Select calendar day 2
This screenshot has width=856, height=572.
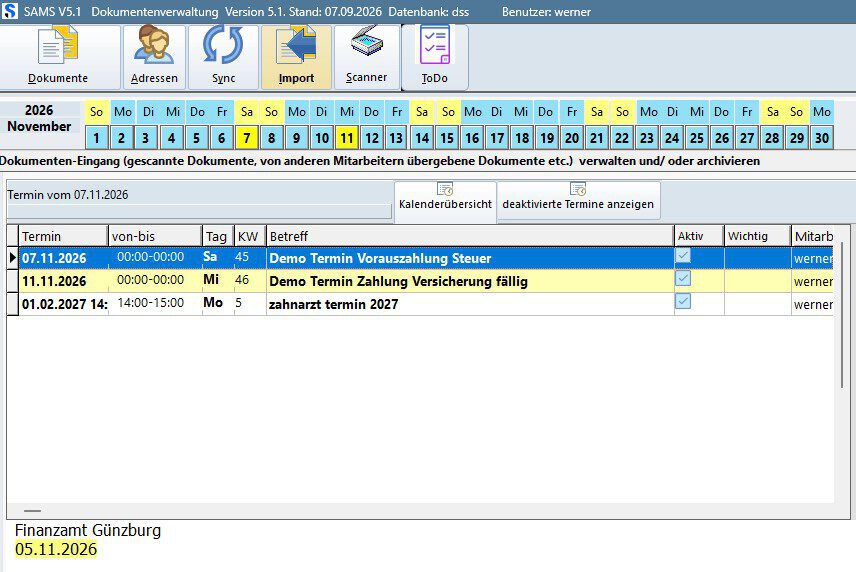pyautogui.click(x=122, y=138)
